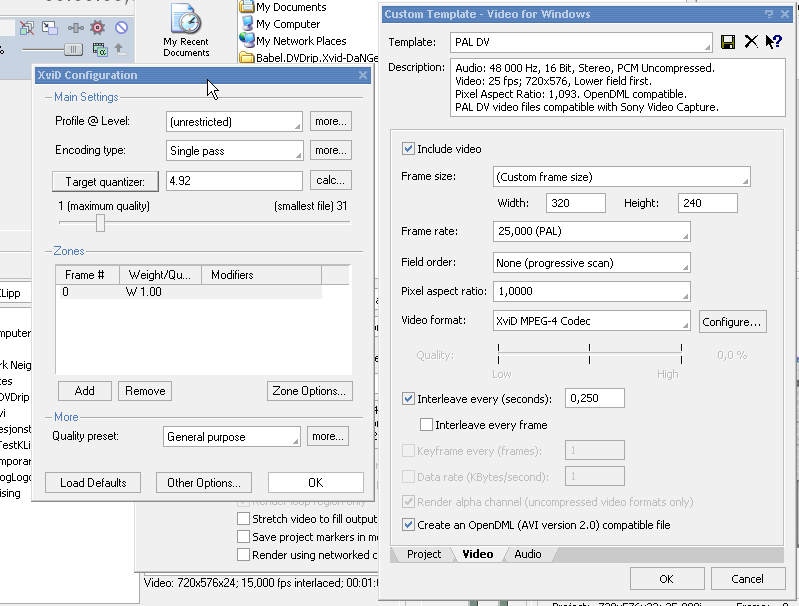The image size is (799, 606).
Task: Toggle Create an OpenDML compatible file checkbox
Action: click(408, 525)
